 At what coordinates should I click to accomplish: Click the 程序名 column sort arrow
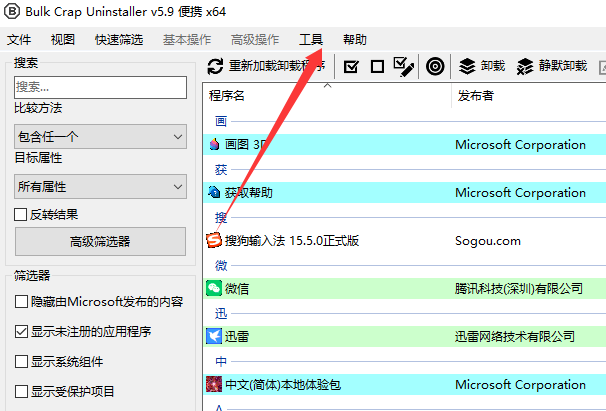coord(327,85)
